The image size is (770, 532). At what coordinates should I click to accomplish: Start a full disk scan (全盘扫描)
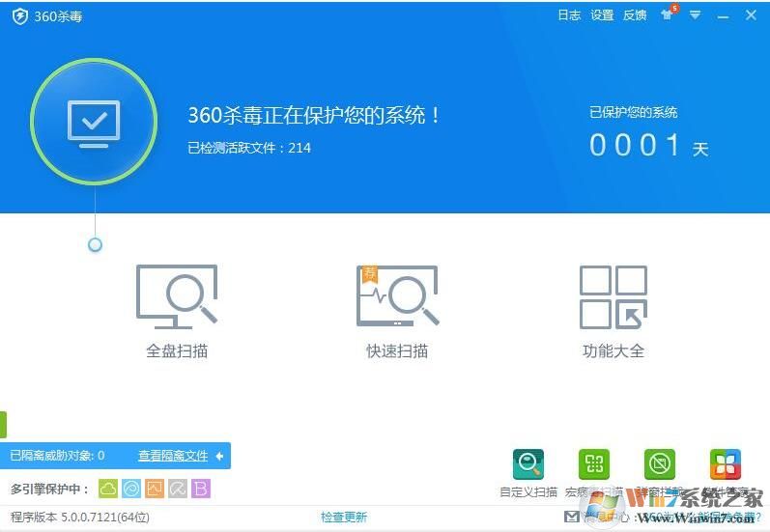pyautogui.click(x=177, y=311)
